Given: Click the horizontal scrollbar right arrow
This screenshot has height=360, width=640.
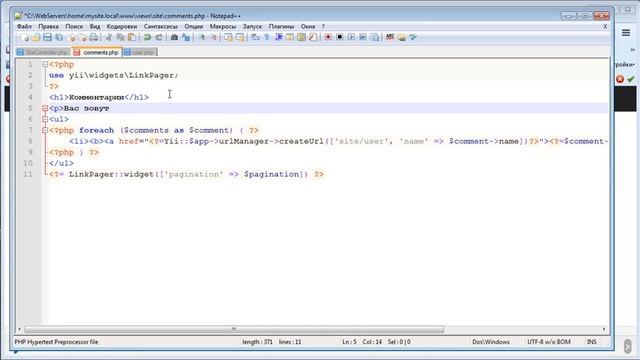Looking at the screenshot, I should [x=604, y=329].
